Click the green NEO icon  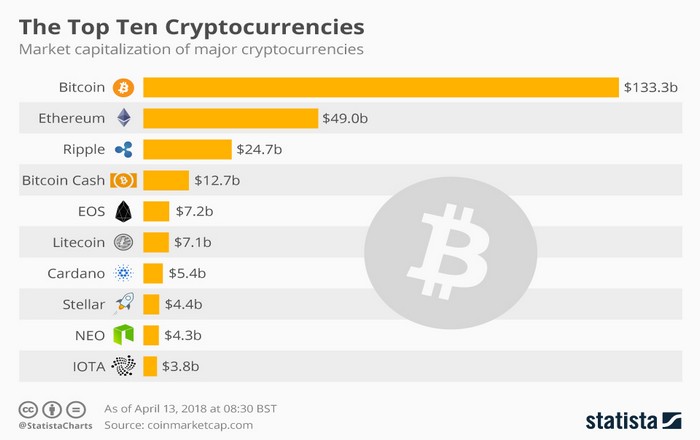click(124, 335)
